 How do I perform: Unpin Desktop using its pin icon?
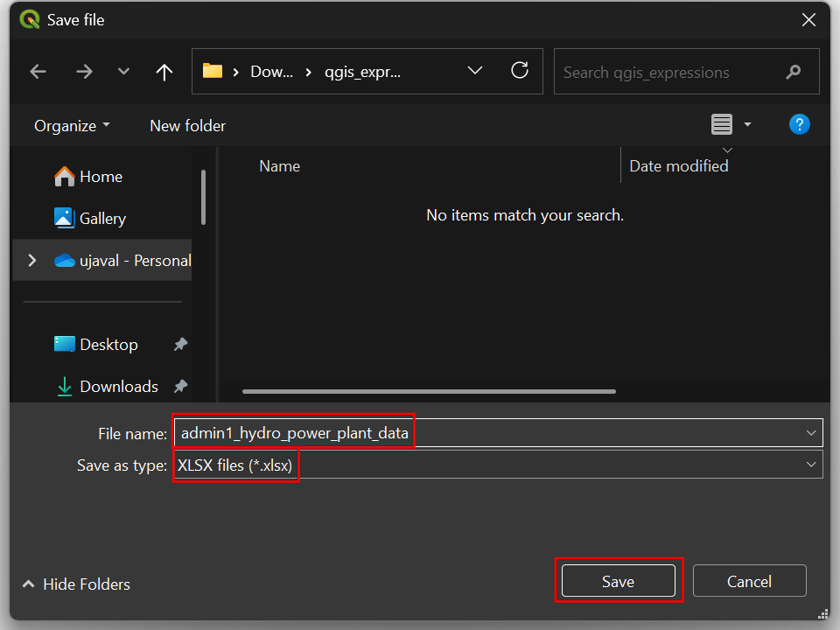coord(180,344)
